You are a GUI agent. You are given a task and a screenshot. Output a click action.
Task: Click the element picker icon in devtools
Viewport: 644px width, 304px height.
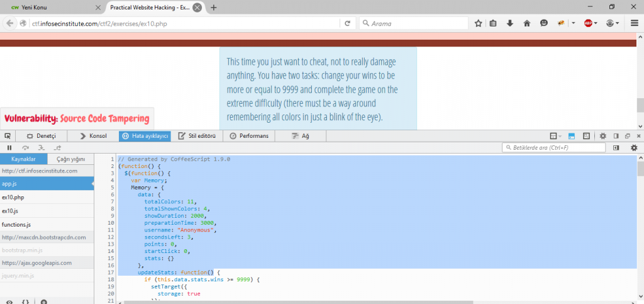[x=8, y=136]
